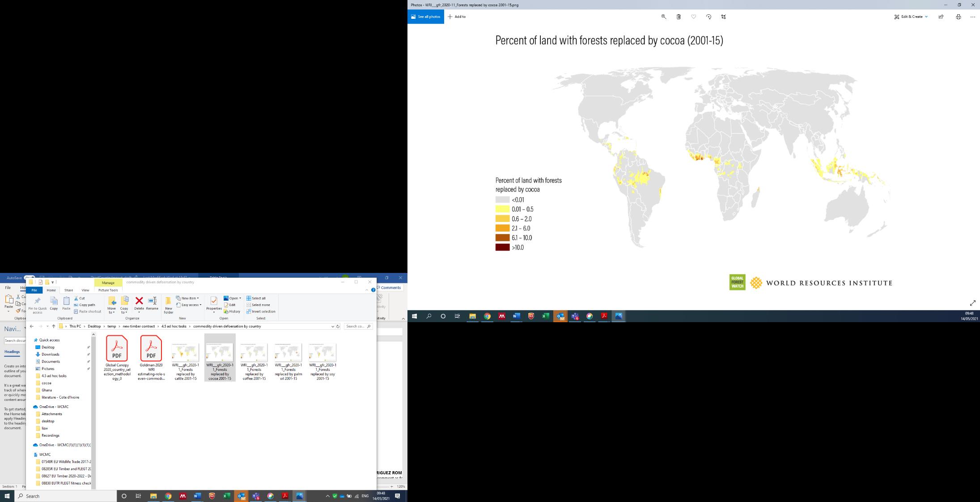Click the red Delete X in Explorer ribbon
Image resolution: width=980 pixels, height=502 pixels.
click(x=139, y=302)
